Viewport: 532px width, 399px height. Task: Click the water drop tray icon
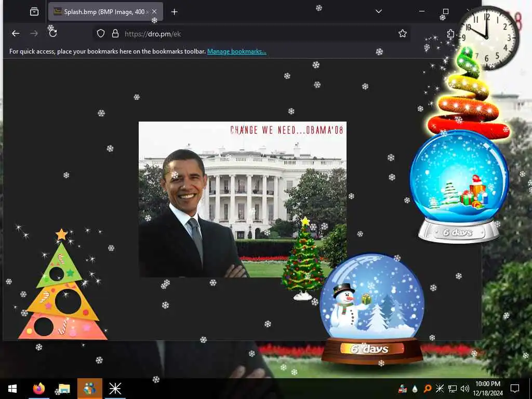click(x=415, y=389)
